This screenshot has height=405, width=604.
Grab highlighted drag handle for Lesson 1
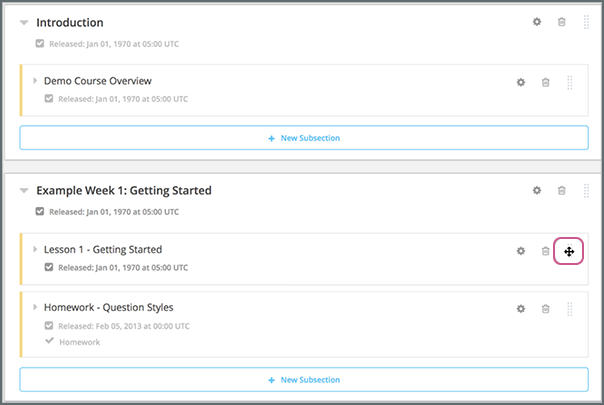pos(568,251)
